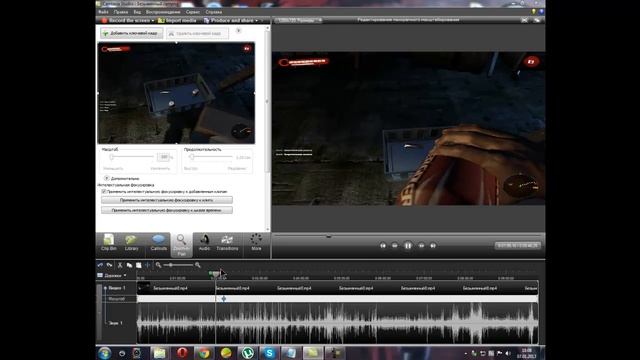Click apply SmartFocus to clip button
Viewport: 640px width, 360px height.
pyautogui.click(x=167, y=200)
